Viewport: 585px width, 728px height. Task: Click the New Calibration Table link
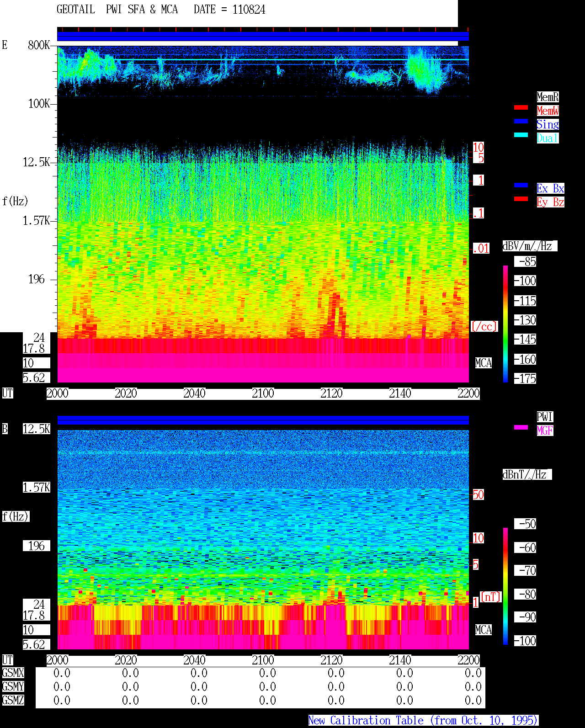pyautogui.click(x=423, y=720)
